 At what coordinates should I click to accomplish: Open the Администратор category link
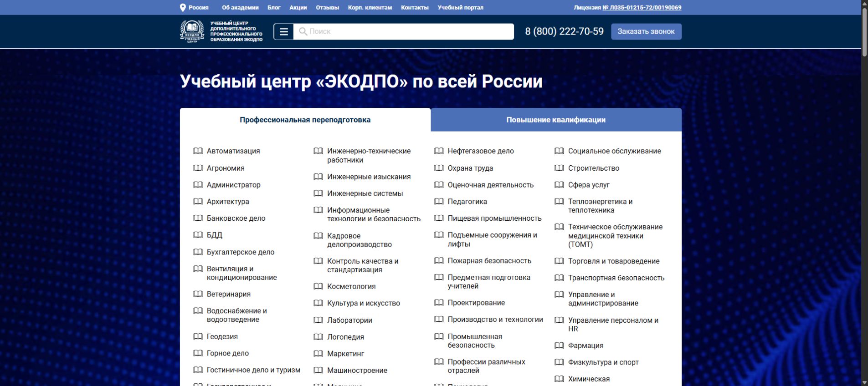(x=234, y=185)
